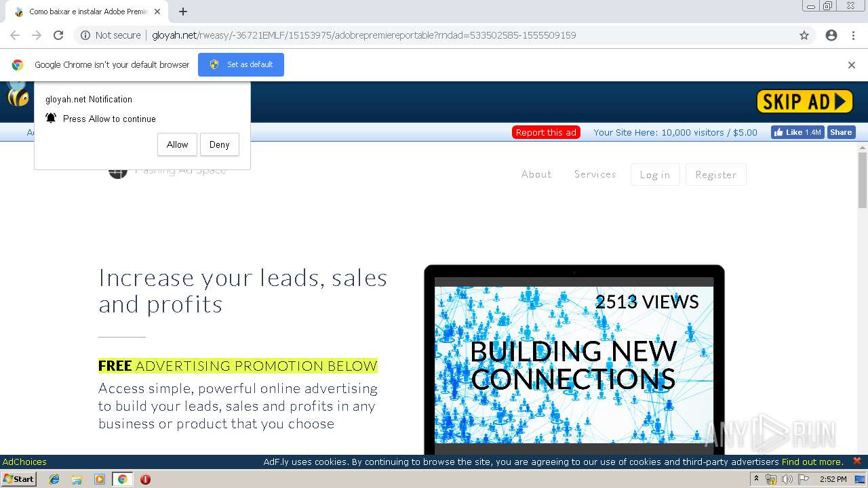Click the network tray icon

click(770, 479)
